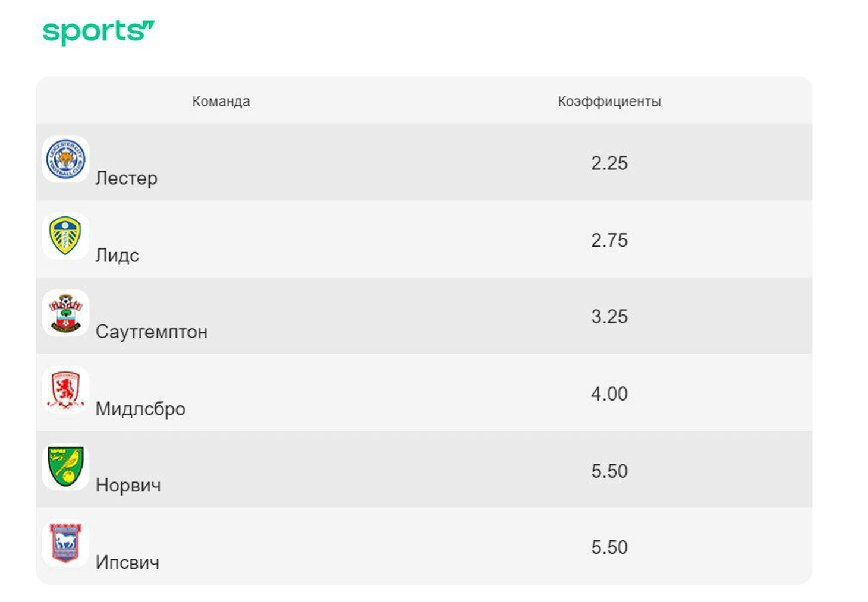Viewport: 868px width, 602px height.
Task: Click the Ipswich Town club crest
Action: pyautogui.click(x=65, y=544)
